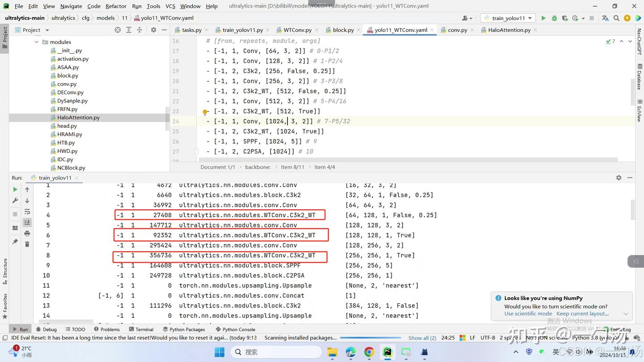Select opened file locator target icon
644x362 pixels.
[118, 30]
